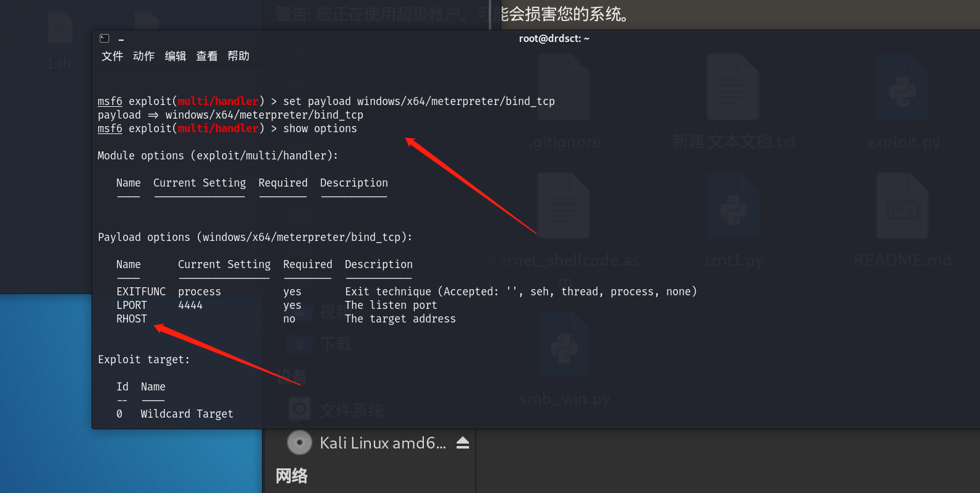Click the LPORT value 4444
The width and height of the screenshot is (980, 493).
(190, 305)
